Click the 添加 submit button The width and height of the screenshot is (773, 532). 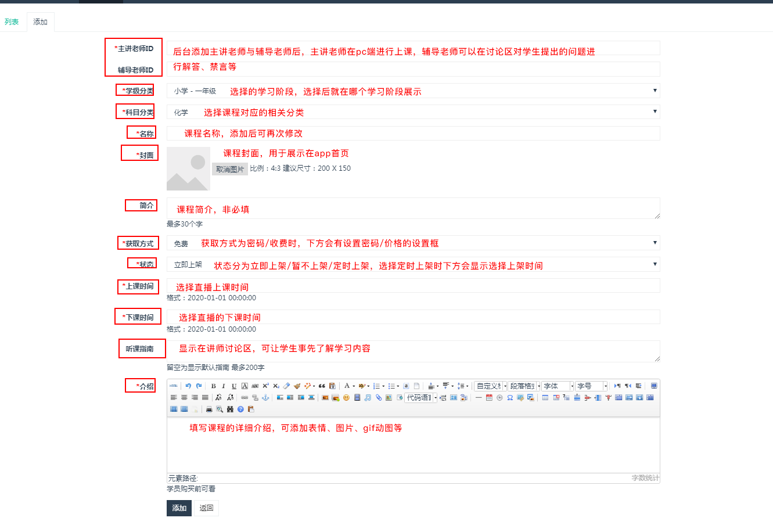(x=179, y=508)
